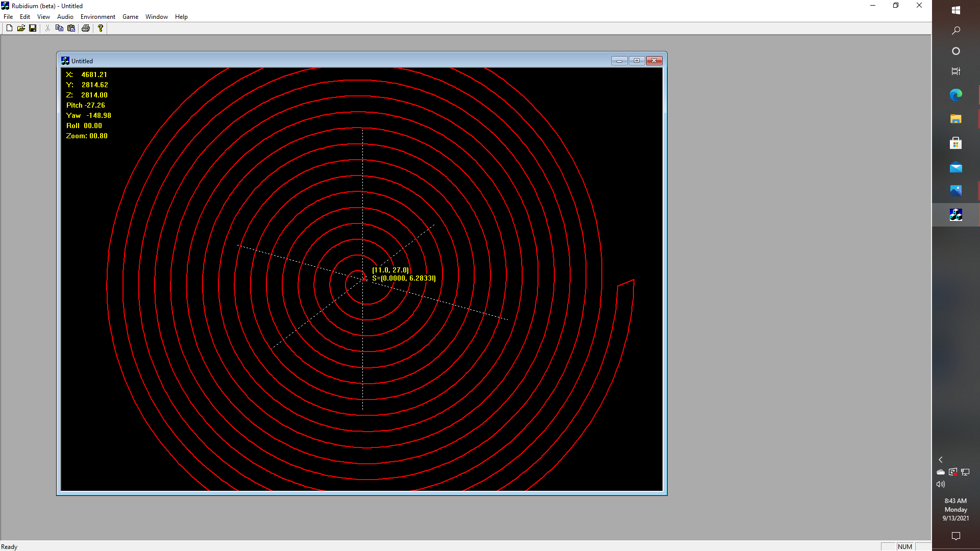Image resolution: width=980 pixels, height=551 pixels.
Task: Expand hidden system tray icons chevron
Action: coord(941,460)
